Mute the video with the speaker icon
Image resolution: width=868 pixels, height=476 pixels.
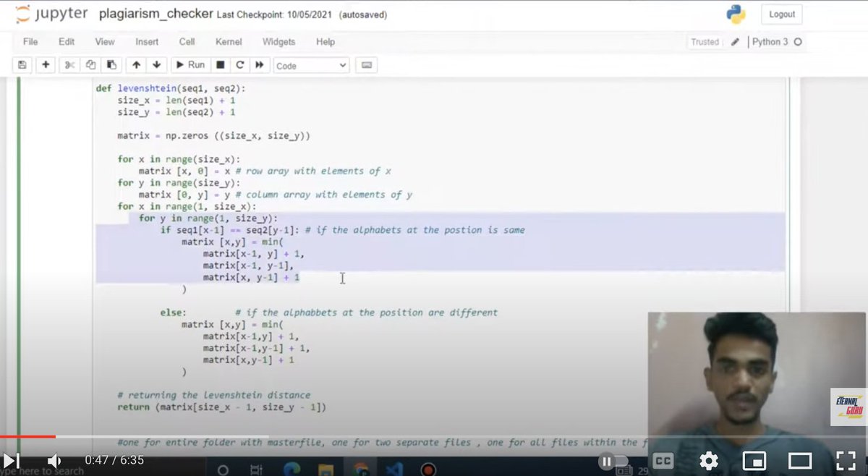pos(54,461)
